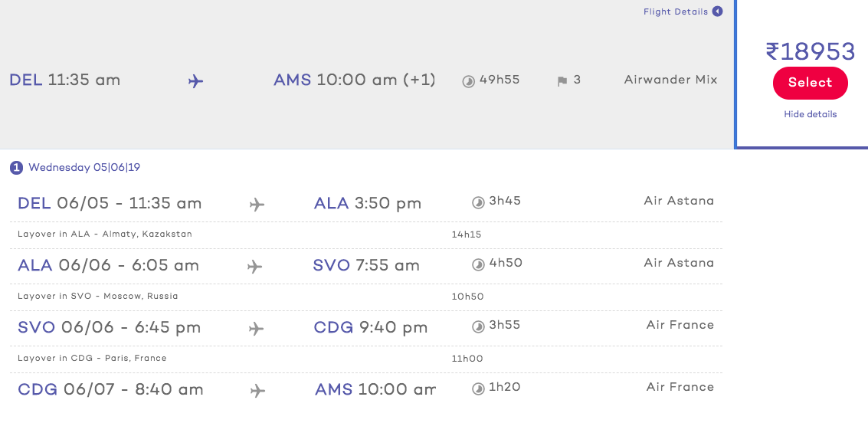This screenshot has height=446, width=868.
Task: Collapse itinerary via Hide details link
Action: (x=810, y=114)
